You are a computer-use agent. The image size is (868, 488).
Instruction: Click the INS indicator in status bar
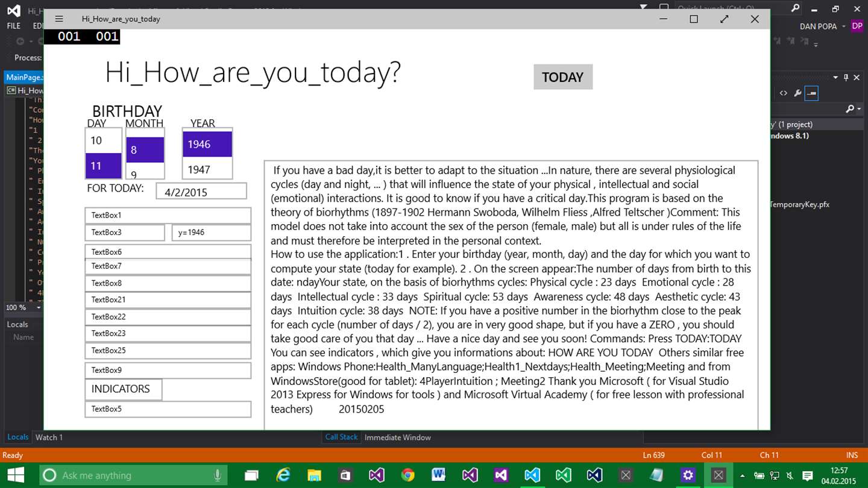click(851, 455)
